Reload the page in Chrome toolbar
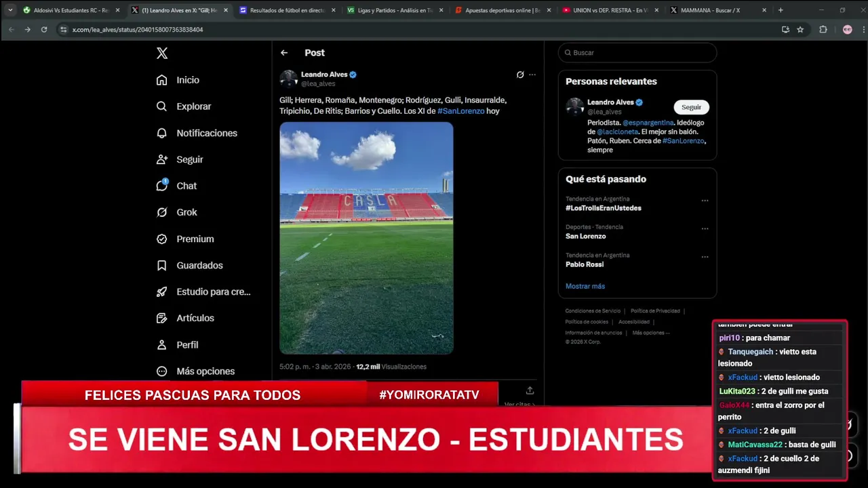The width and height of the screenshot is (868, 488). (44, 29)
